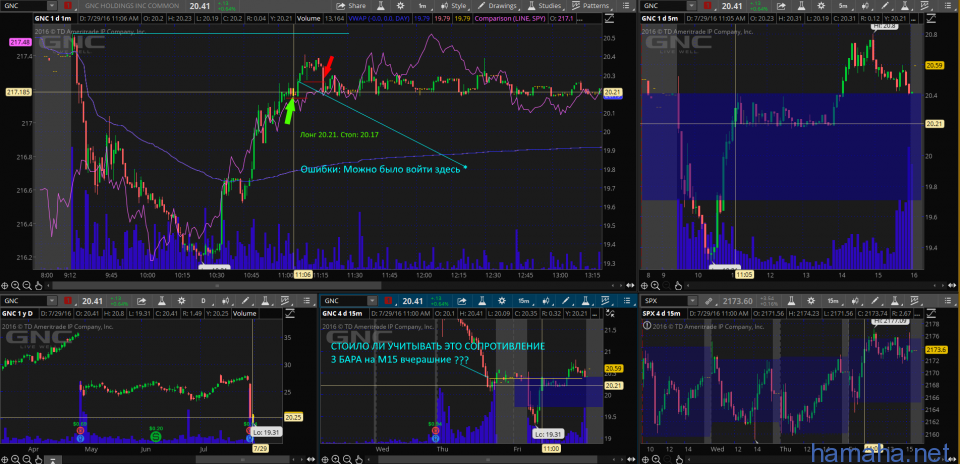Open flask icon beside Share in 1m chart
This screenshot has width=960, height=464.
point(381,6)
